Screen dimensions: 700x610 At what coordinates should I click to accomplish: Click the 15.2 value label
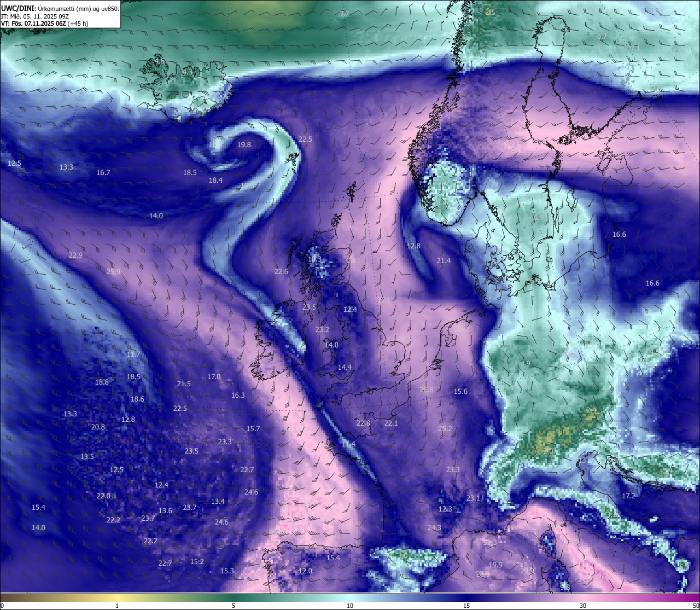tap(197, 562)
